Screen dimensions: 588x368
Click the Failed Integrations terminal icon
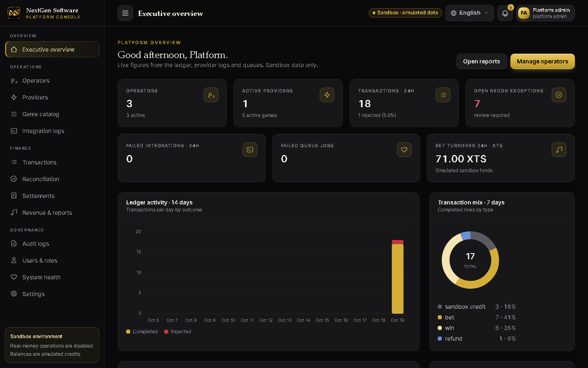[250, 150]
